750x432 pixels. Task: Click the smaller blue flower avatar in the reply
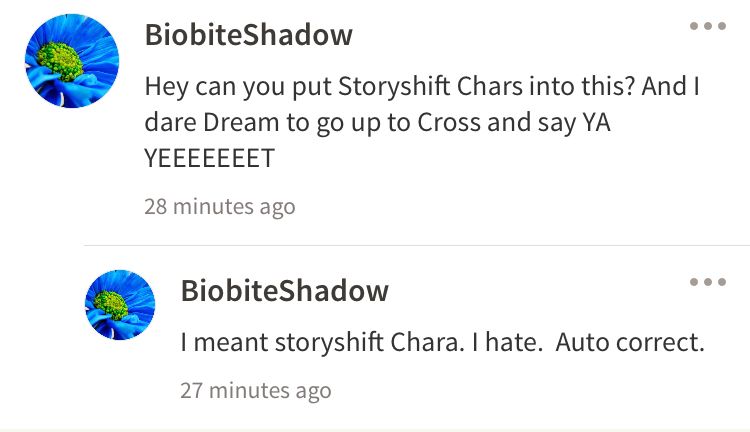click(x=120, y=305)
